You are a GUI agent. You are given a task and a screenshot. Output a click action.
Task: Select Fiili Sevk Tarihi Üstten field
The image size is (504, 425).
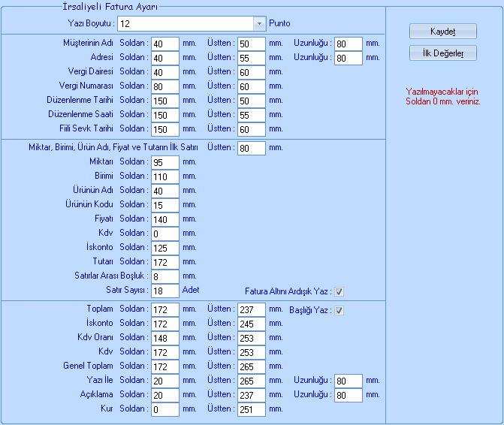click(252, 129)
